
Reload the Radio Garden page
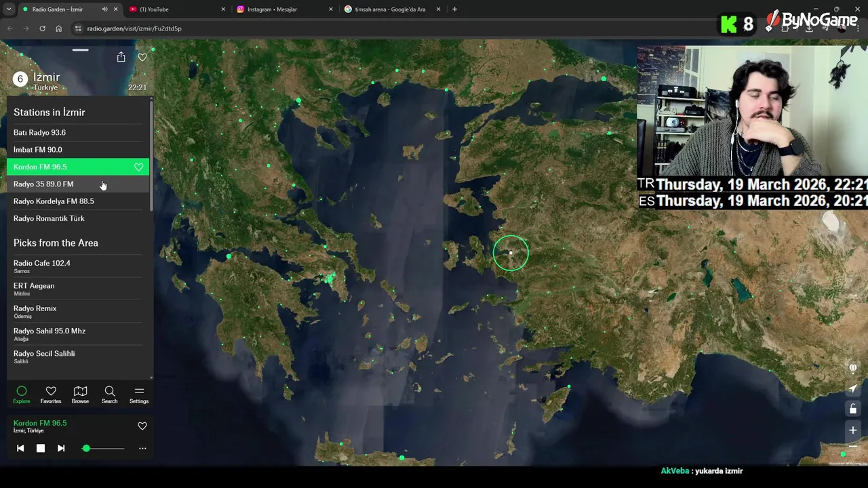(x=42, y=28)
